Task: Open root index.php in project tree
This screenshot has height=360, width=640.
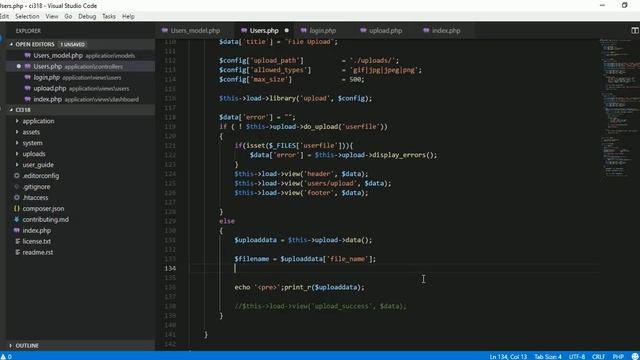Action: tap(37, 231)
